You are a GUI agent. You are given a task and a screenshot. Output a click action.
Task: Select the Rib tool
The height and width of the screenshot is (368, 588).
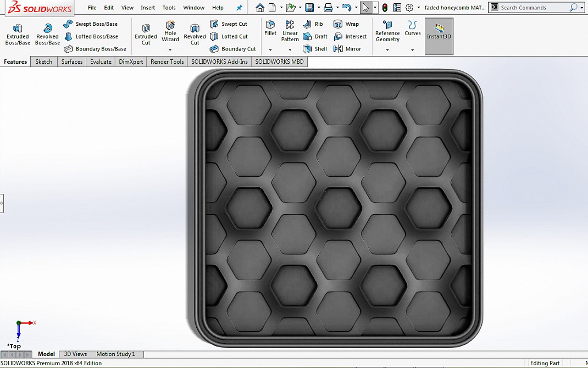(x=313, y=24)
